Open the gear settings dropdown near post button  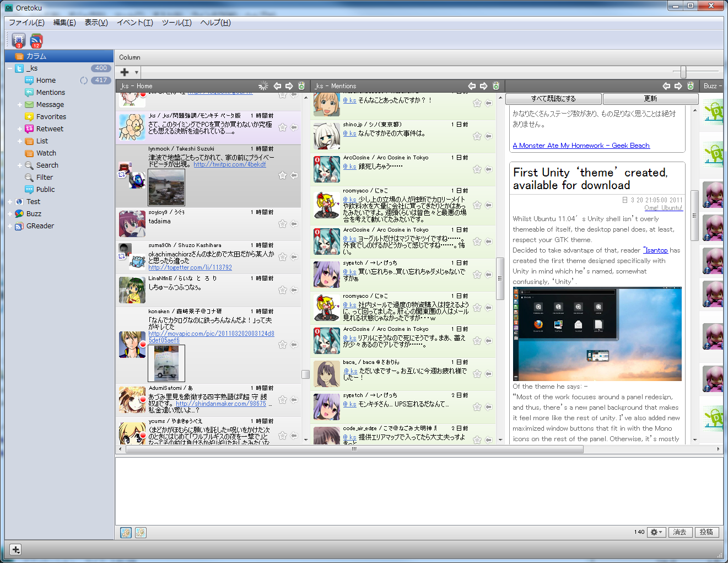(x=656, y=532)
